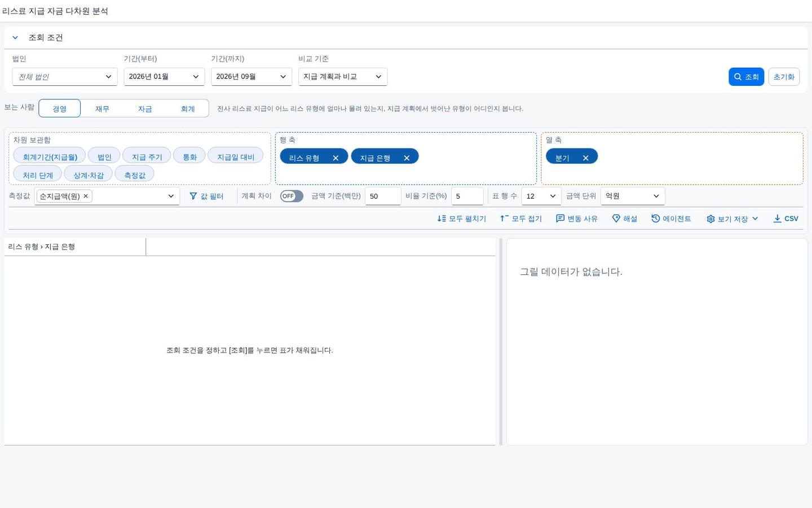Click 모두 접기 collapse-all button
Image resolution: width=812 pixels, height=508 pixels.
[x=521, y=218]
